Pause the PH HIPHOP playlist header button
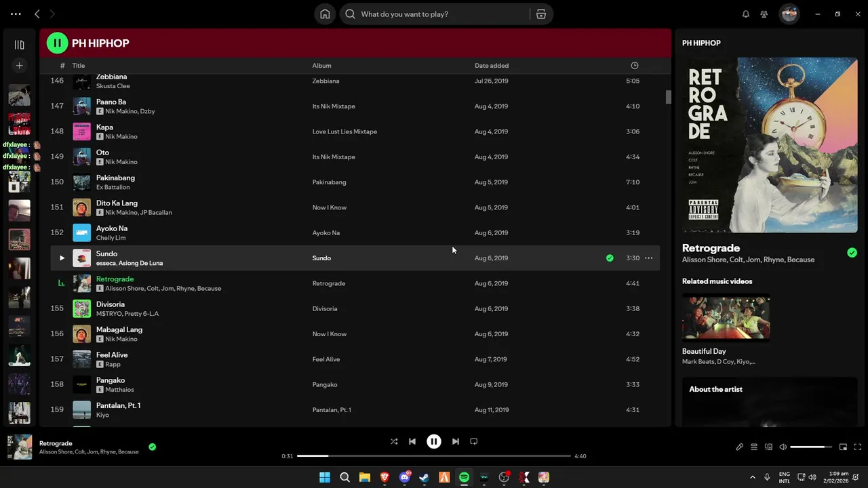Image resolution: width=868 pixels, height=488 pixels. [x=57, y=43]
